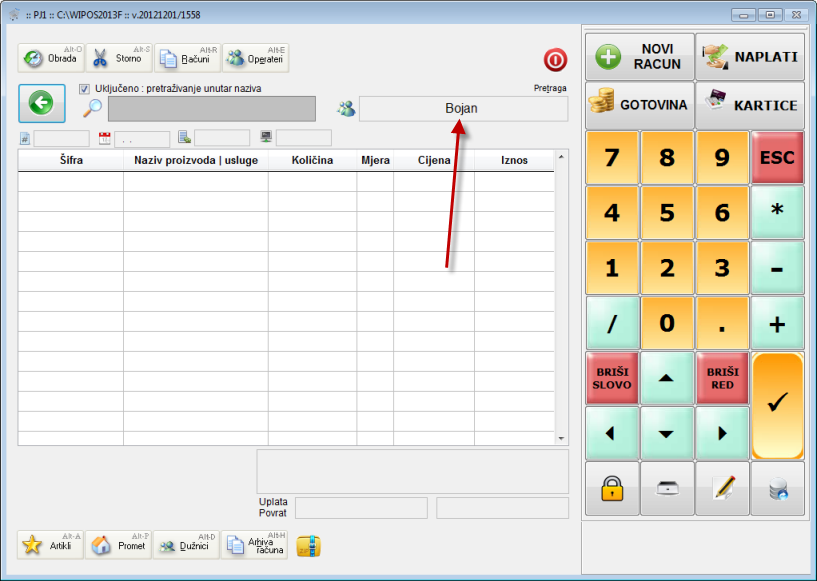
Task: Toggle 'pretraživanje unutar naziva' checkbox
Action: pyautogui.click(x=84, y=88)
